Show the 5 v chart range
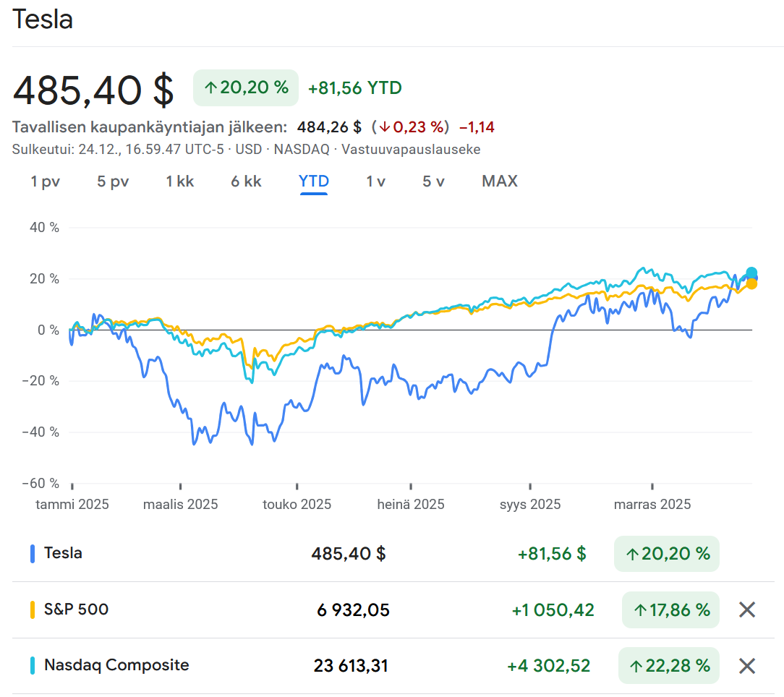The width and height of the screenshot is (784, 697). coord(433,181)
